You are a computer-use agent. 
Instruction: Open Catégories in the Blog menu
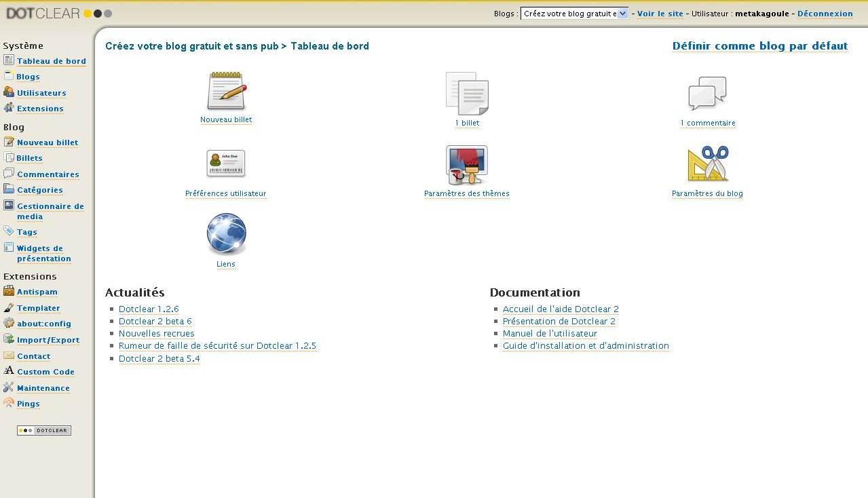(40, 190)
